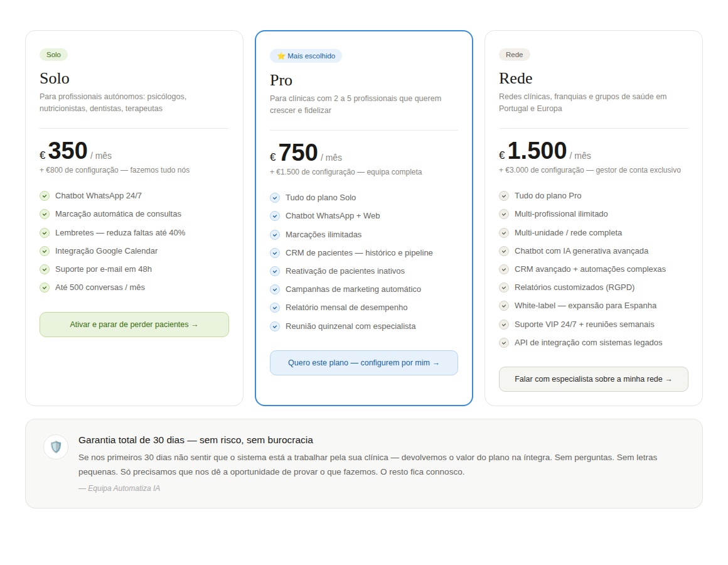Screen dimensions: 728x565
Task: Click check icon next to Chatbot WhatsApp 24/7
Action: (x=45, y=196)
